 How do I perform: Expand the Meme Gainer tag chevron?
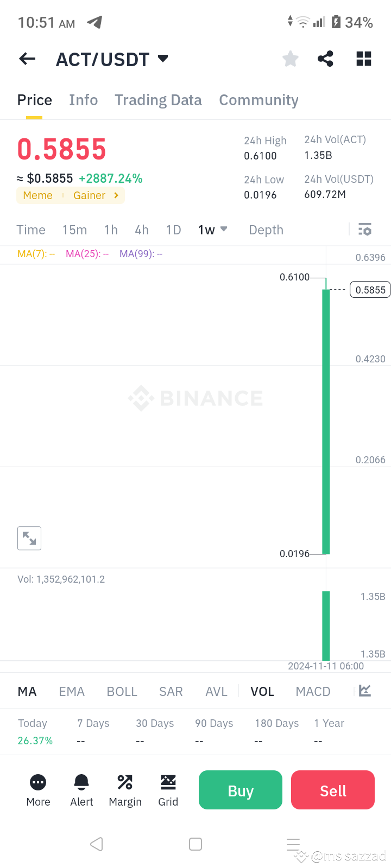click(x=116, y=195)
